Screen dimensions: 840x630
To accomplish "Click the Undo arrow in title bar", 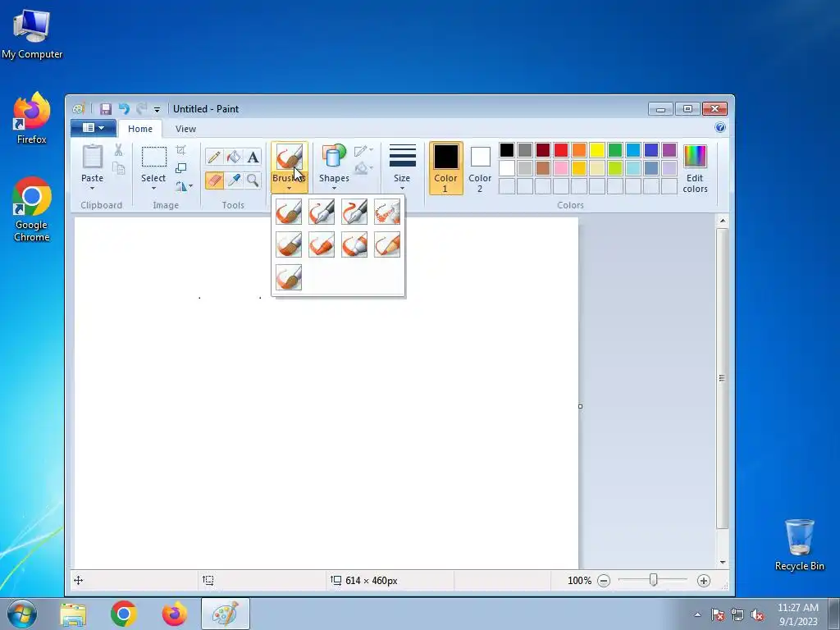I will coord(124,109).
